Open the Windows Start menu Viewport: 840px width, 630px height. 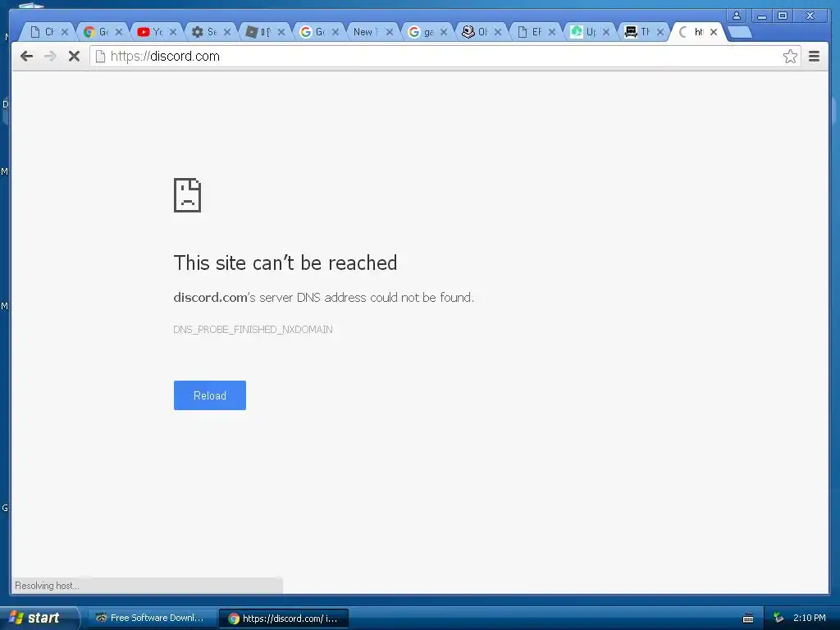point(39,618)
